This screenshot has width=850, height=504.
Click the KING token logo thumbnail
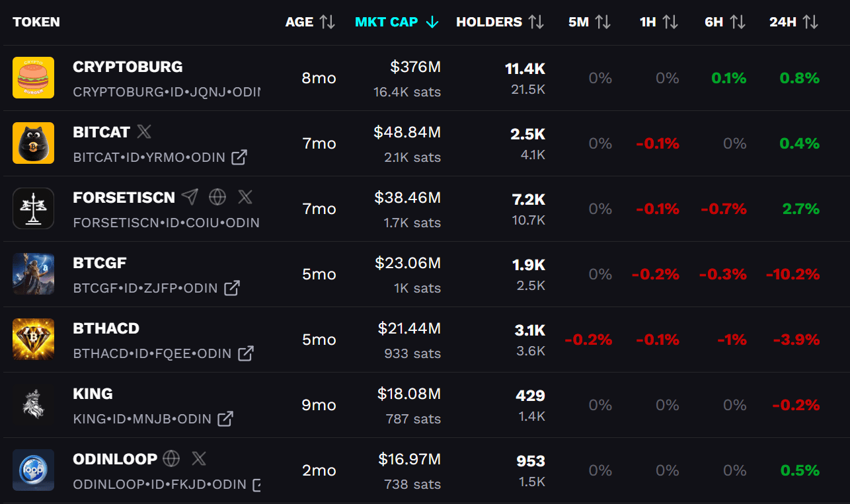[x=33, y=405]
